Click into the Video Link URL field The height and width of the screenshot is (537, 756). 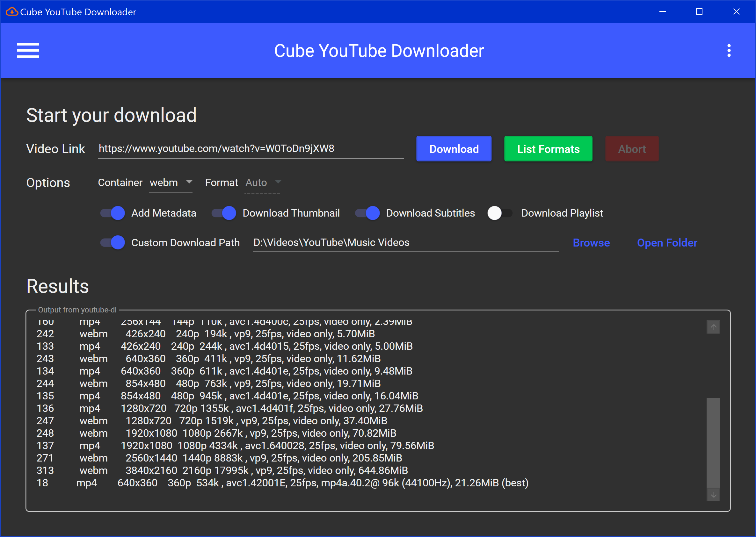[250, 149]
